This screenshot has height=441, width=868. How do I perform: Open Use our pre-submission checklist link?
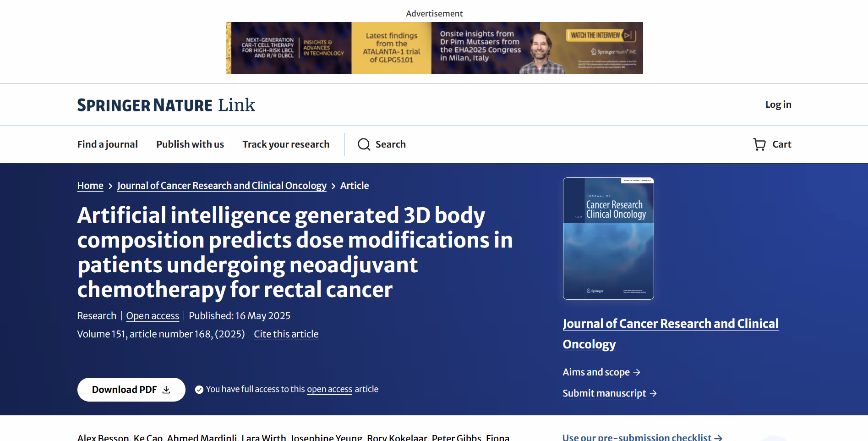click(642, 437)
